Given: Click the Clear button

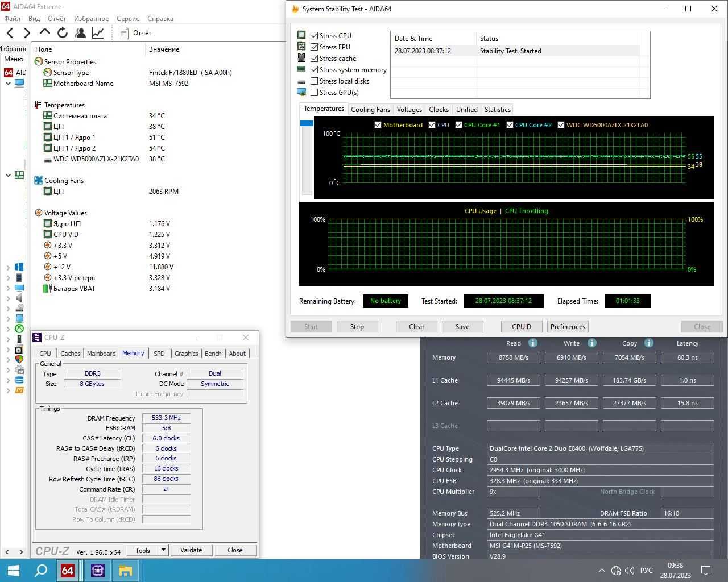Looking at the screenshot, I should coord(417,326).
